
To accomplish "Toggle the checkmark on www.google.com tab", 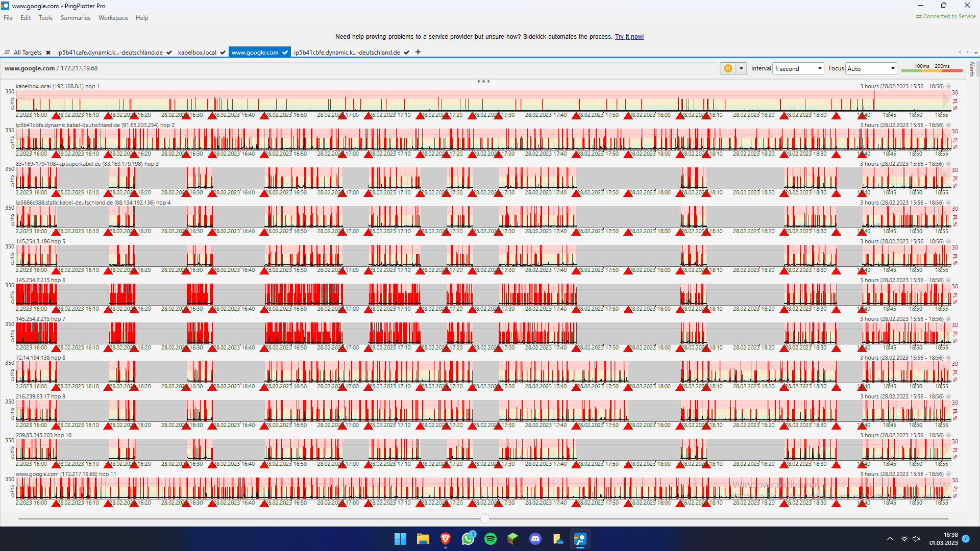I will tap(285, 53).
